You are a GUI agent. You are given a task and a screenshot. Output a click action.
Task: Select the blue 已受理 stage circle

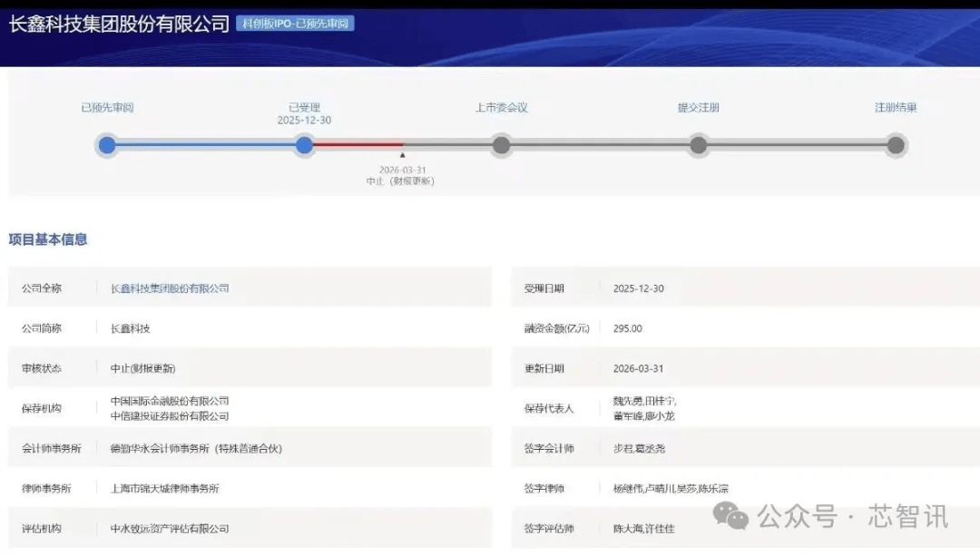click(x=304, y=145)
